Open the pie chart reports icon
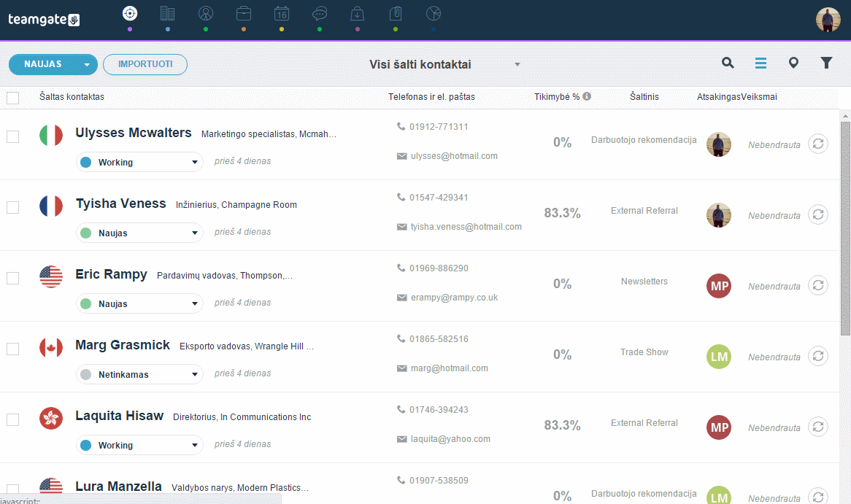This screenshot has height=504, width=851. coord(434,14)
